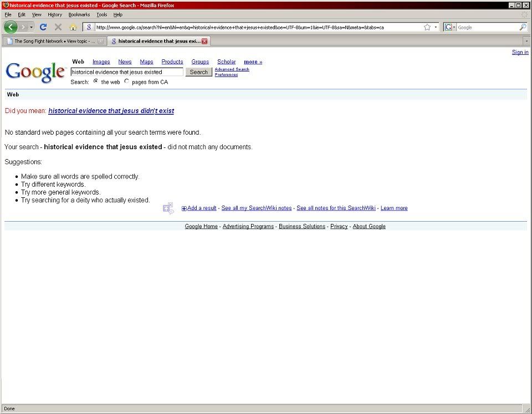Click the Google query input field
The width and height of the screenshot is (532, 414).
(126, 72)
